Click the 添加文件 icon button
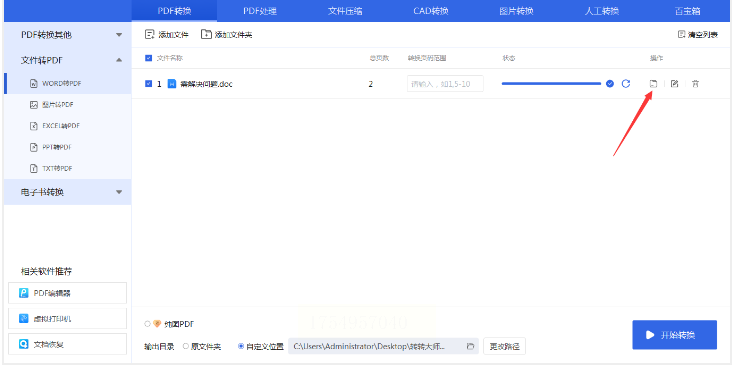The image size is (733, 368). pos(150,34)
